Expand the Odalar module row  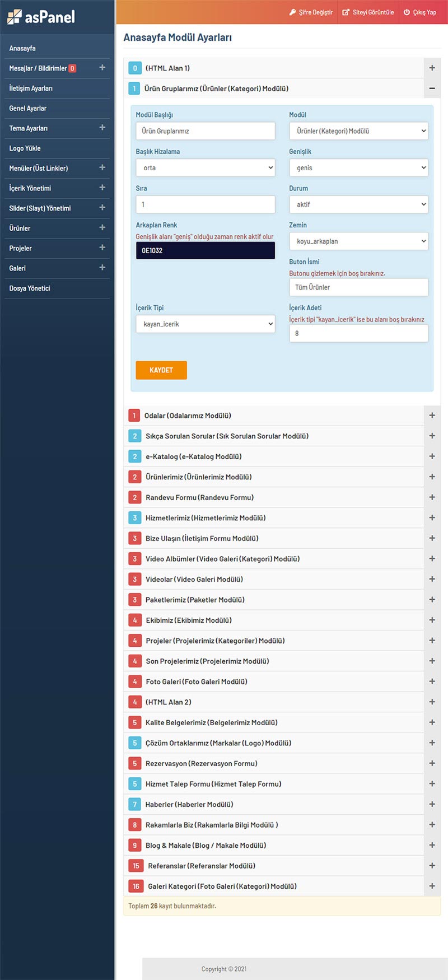(x=432, y=416)
